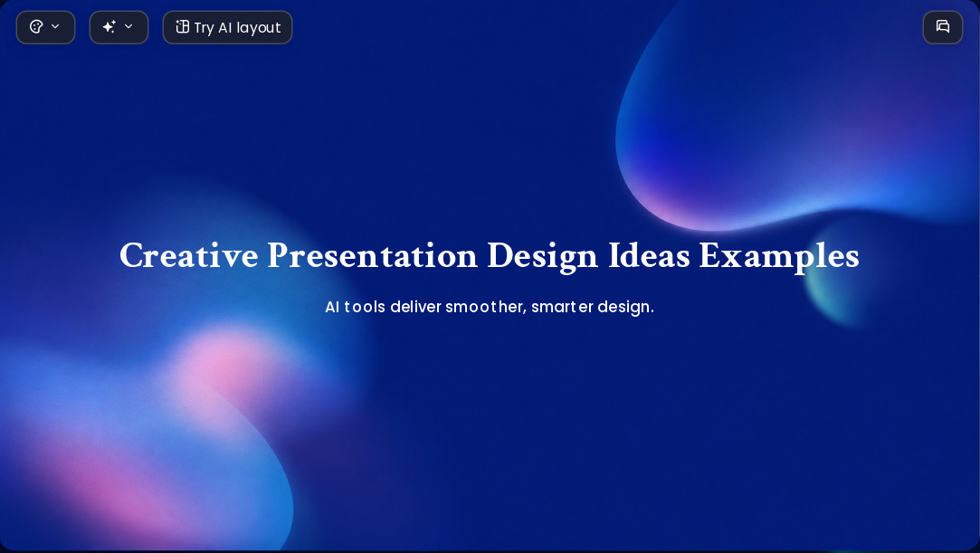Open the theme palette dropdown
980x553 pixels.
[45, 27]
